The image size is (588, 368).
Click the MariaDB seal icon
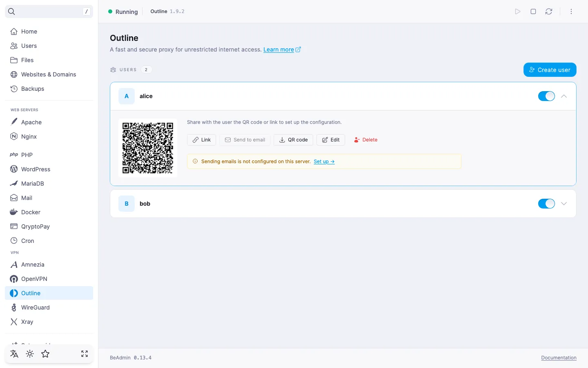(14, 184)
